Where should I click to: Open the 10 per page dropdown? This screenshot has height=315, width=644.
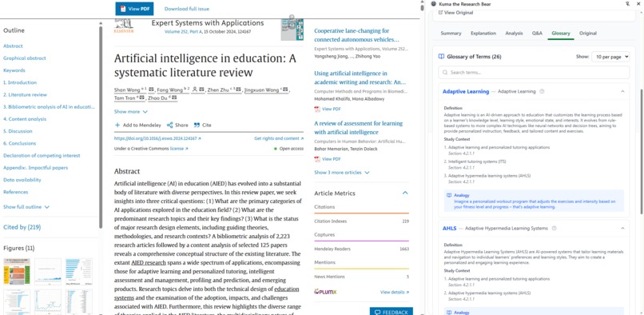(610, 57)
